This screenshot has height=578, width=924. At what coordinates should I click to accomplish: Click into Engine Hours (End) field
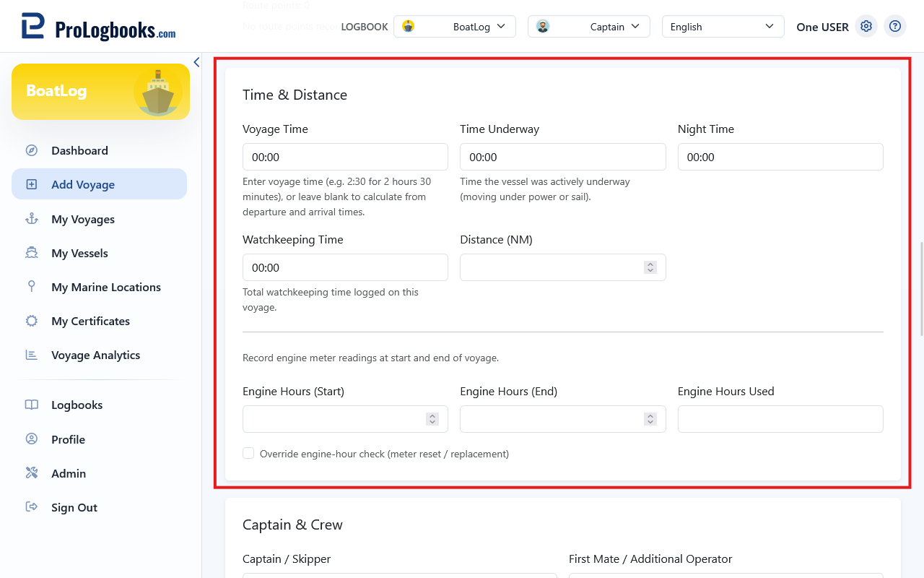pos(562,419)
